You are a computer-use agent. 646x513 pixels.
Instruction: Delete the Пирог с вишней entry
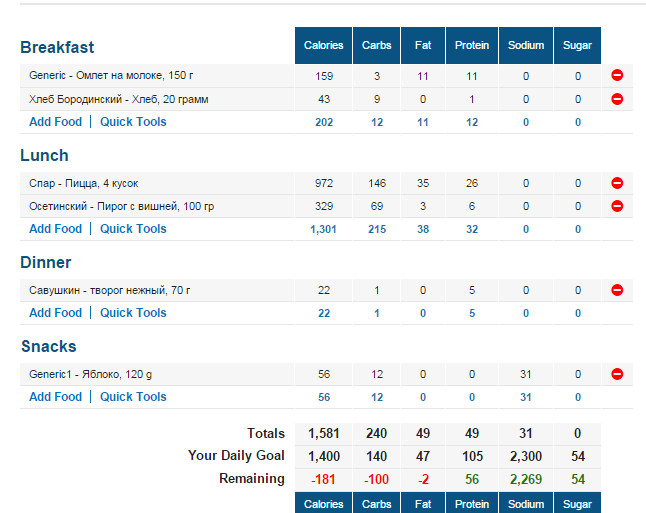[617, 206]
